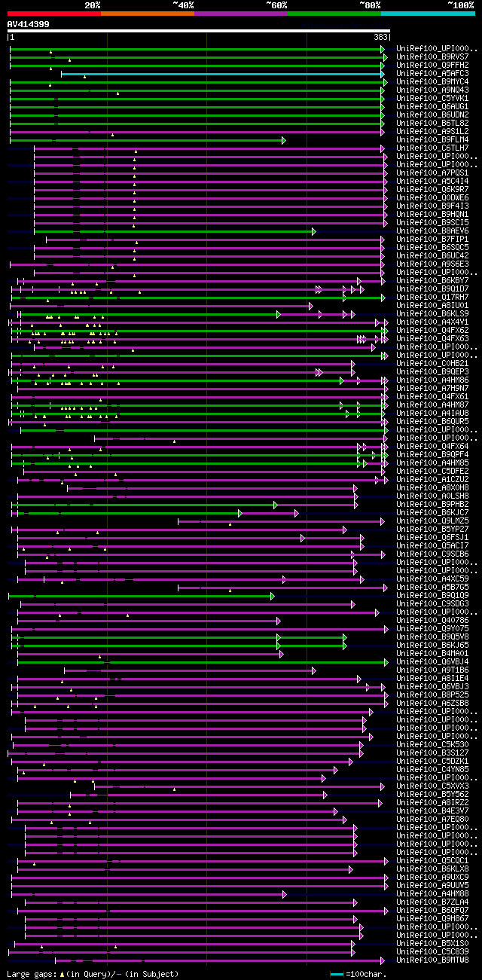Screen dimensions: 482x980
Task: Open hit UniRef100_A5AFC3
Action: 432,73
